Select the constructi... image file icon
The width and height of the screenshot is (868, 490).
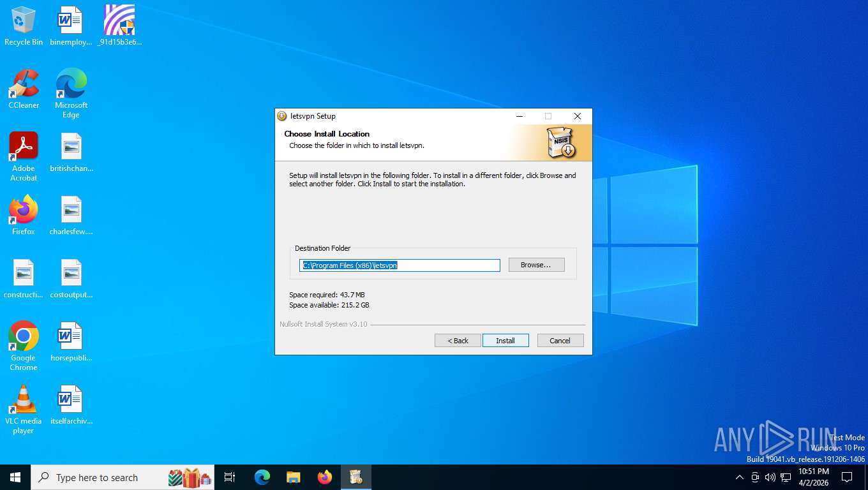click(24, 279)
